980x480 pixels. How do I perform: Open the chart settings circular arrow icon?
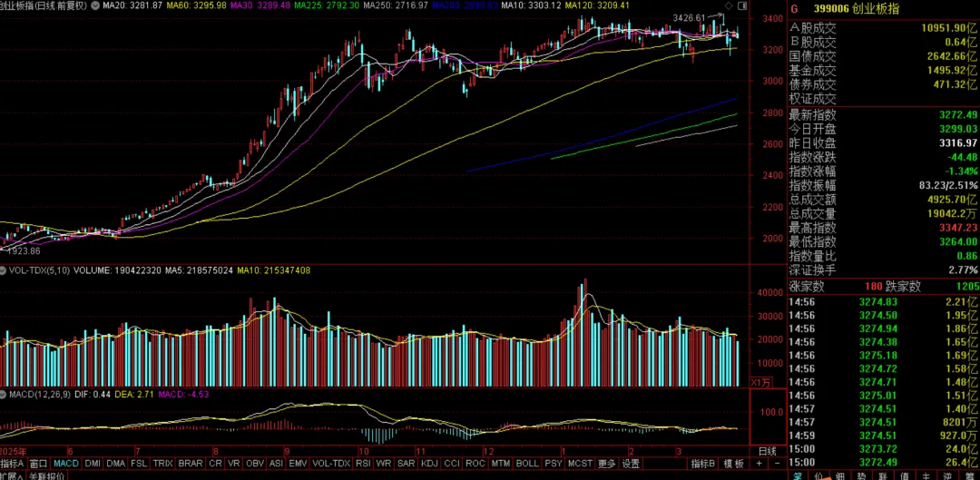[95, 5]
